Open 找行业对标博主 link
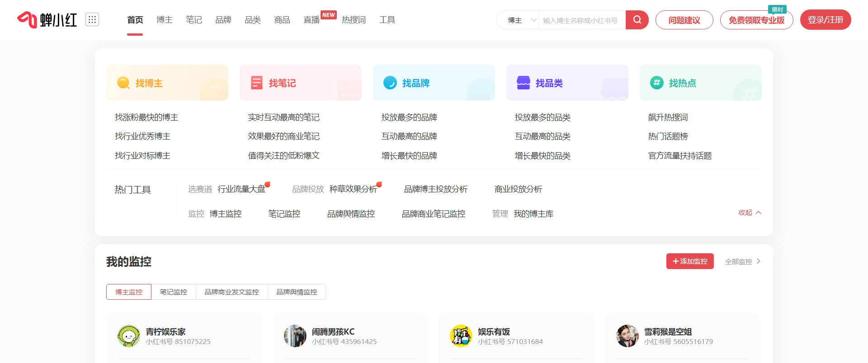This screenshot has width=868, height=363. [x=142, y=156]
